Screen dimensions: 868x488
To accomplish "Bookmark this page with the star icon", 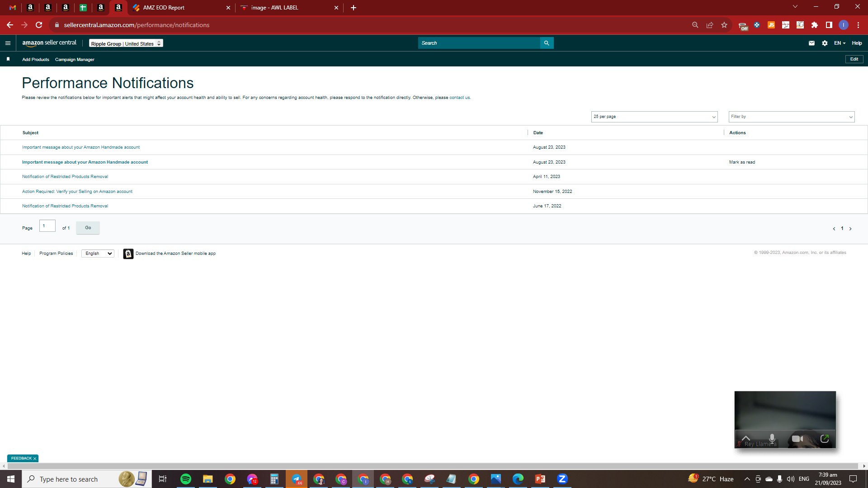I will click(x=724, y=25).
